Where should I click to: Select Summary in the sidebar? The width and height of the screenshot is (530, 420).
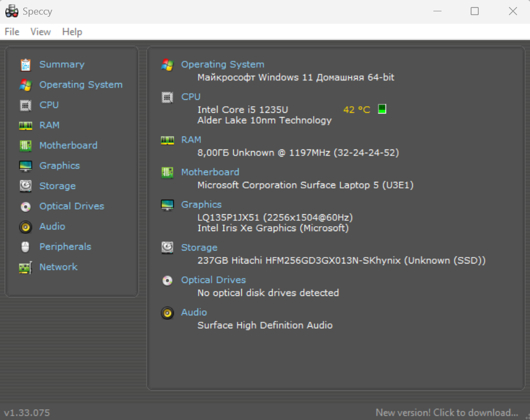[x=62, y=64]
